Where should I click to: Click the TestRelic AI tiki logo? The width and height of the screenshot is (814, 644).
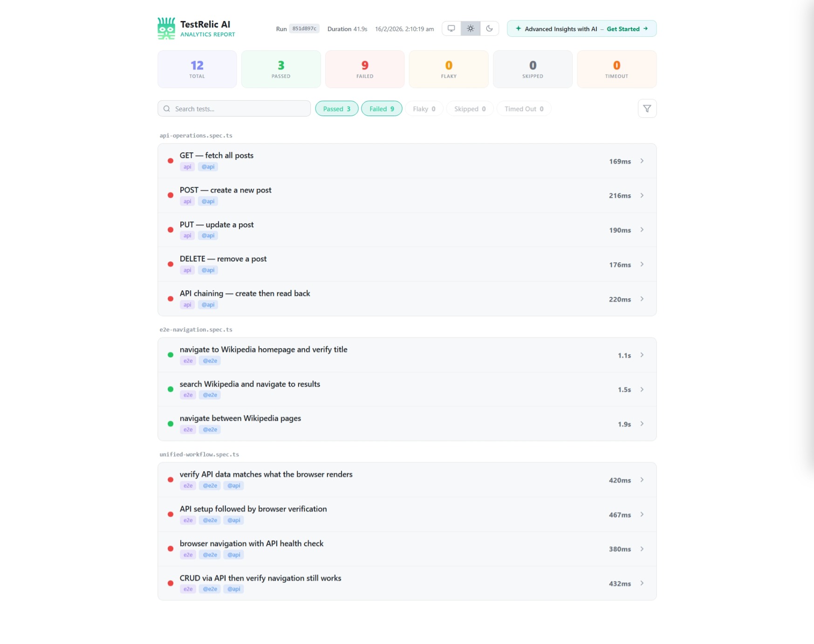[166, 28]
